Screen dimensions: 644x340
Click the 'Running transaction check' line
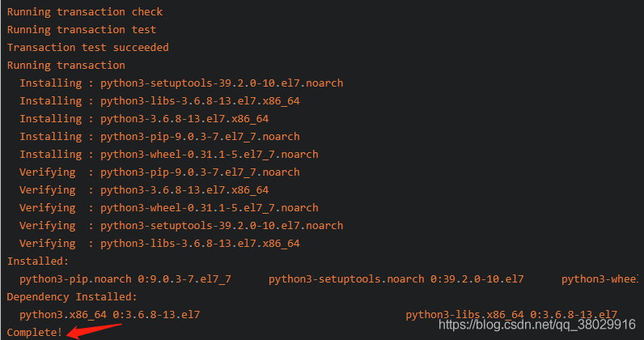[85, 12]
